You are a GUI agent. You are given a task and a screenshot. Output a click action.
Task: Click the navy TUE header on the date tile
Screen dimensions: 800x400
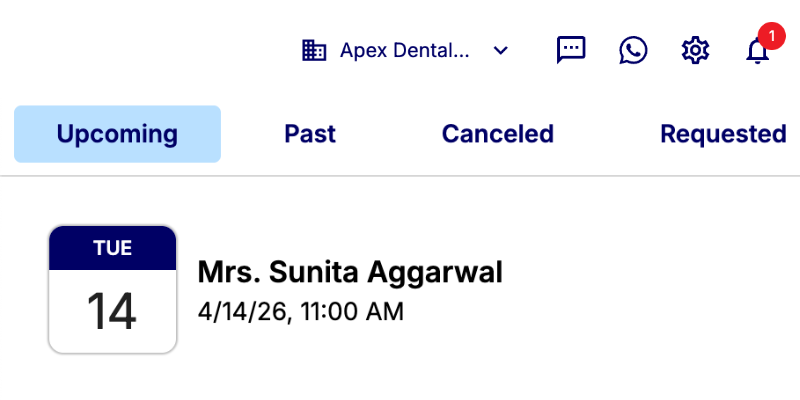112,249
